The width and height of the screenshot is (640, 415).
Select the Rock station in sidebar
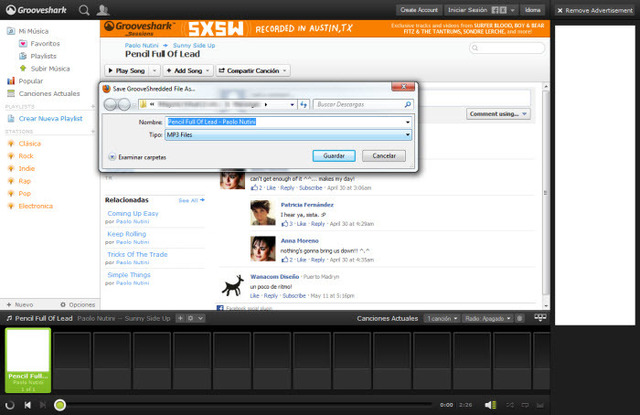click(x=26, y=156)
